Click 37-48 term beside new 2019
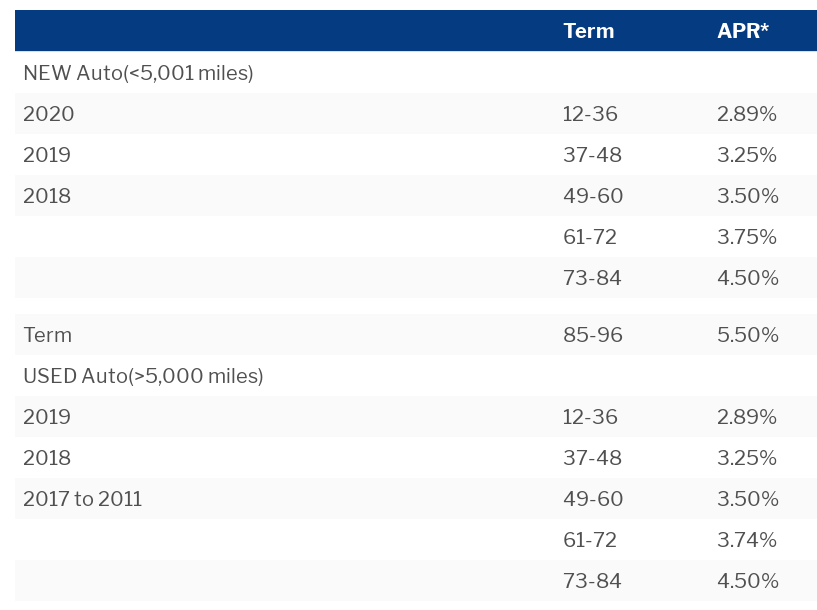This screenshot has height=610, width=817. (x=592, y=155)
